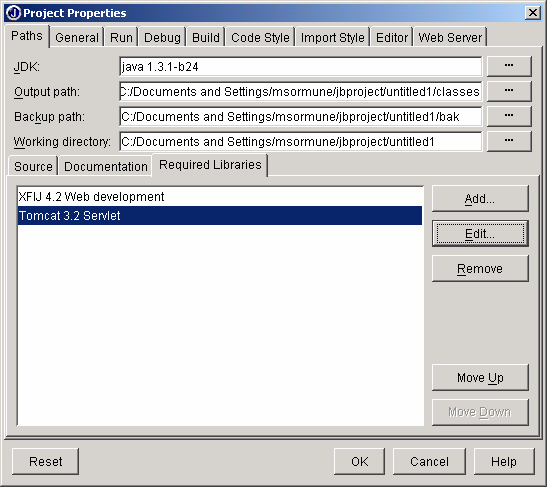
Task: Show the Source sub-tab
Action: (x=33, y=166)
